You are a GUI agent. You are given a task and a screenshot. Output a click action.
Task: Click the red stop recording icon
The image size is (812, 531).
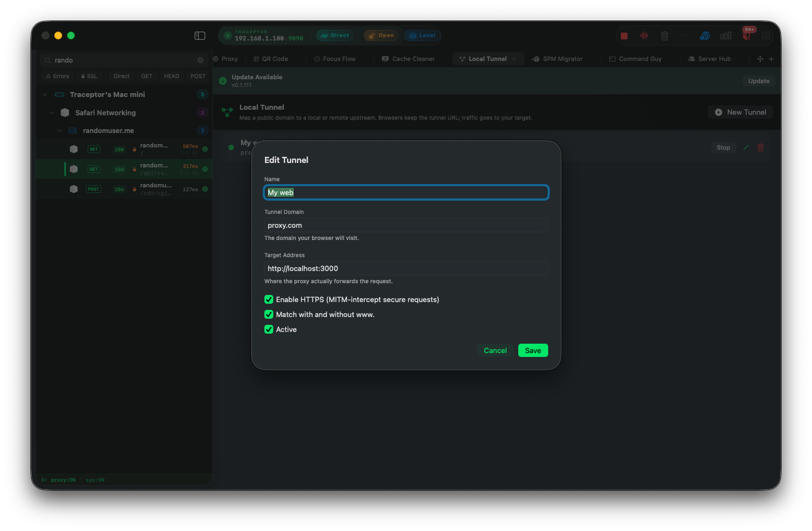click(624, 36)
